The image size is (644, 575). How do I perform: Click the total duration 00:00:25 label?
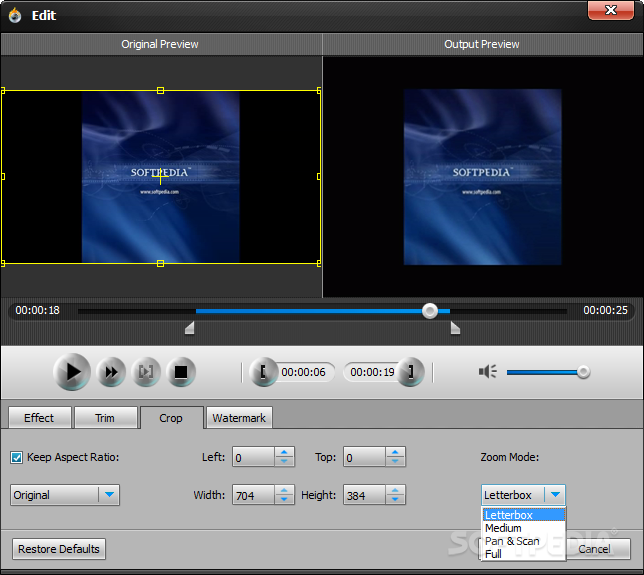[x=605, y=310]
